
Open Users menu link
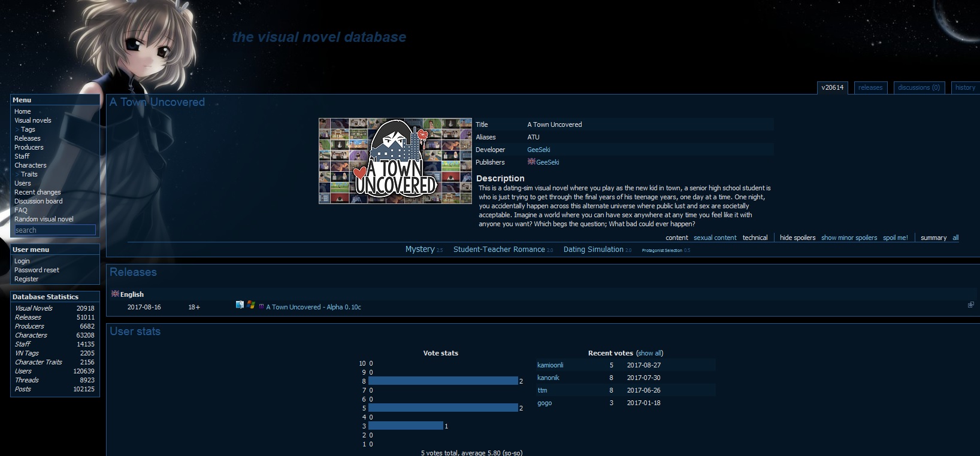23,183
